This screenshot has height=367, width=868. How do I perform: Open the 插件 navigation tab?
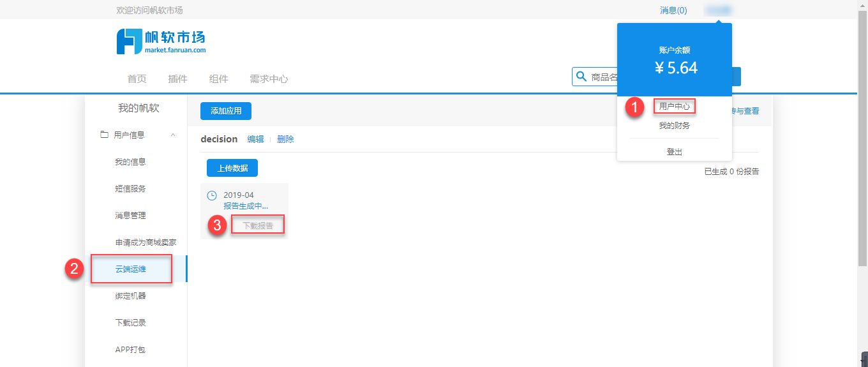coord(177,79)
